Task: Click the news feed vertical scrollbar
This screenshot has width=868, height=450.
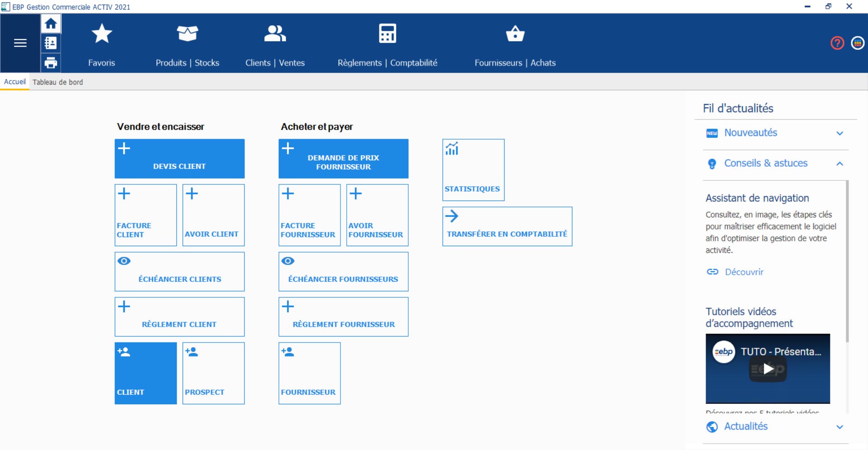Action: point(847,262)
